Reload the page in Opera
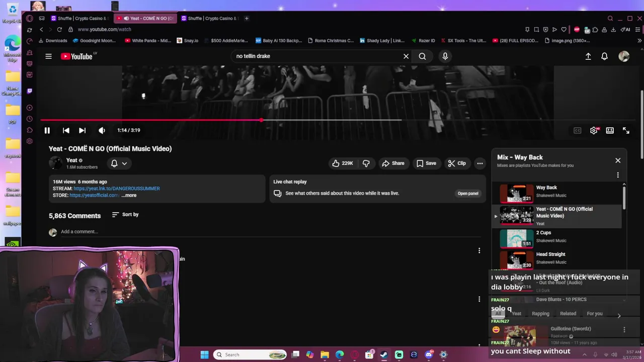Screen dimensions: 644x362 tap(59, 30)
